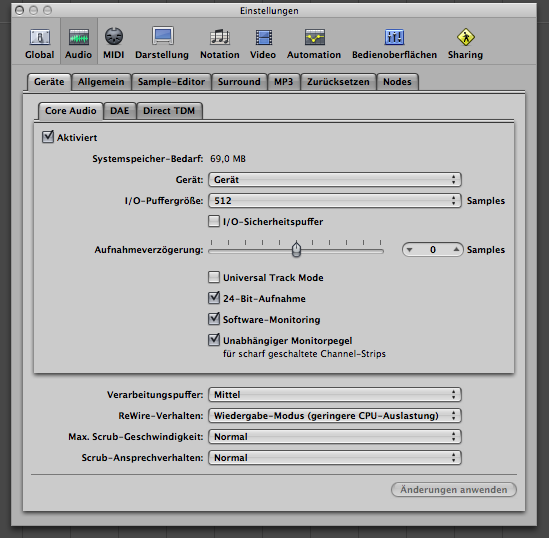Click the Änderungen anwenden button
This screenshot has height=538, width=549.
click(454, 489)
